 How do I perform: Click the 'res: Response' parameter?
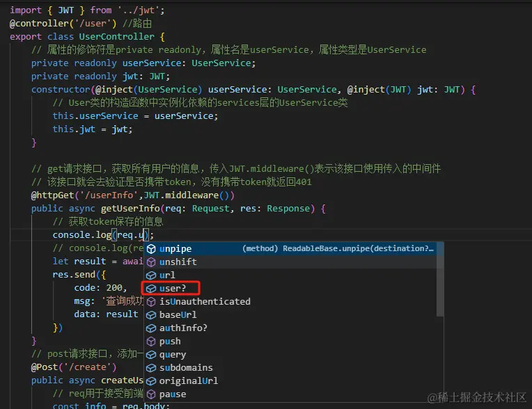click(275, 209)
